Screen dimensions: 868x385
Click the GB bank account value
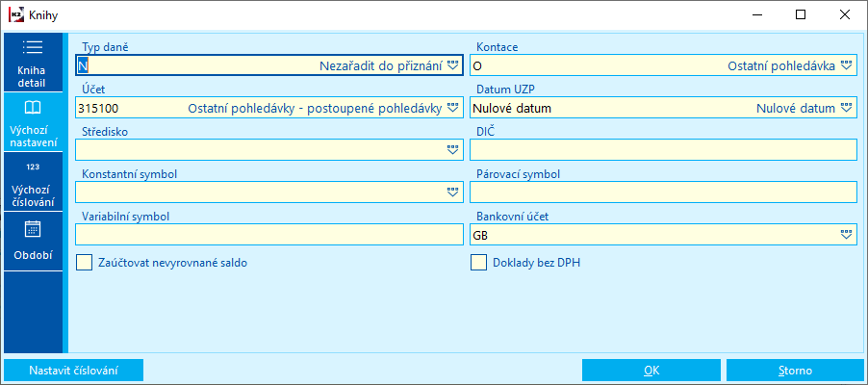click(480, 236)
